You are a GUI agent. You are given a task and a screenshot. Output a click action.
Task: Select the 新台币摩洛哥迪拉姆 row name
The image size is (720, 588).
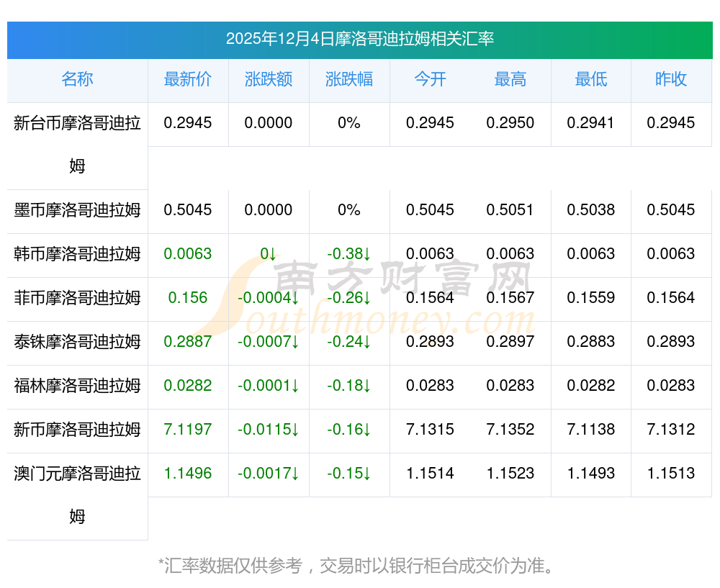coord(77,144)
